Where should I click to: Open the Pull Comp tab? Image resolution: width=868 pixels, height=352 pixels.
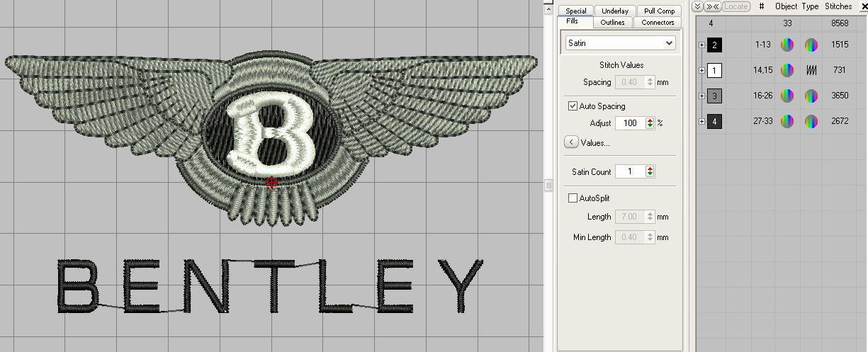(659, 11)
